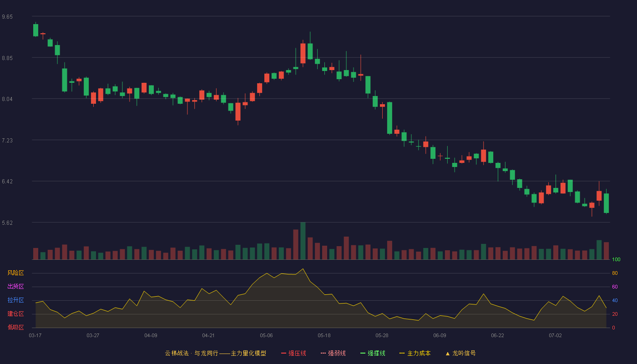Click the 04-09 date label
The height and width of the screenshot is (364, 637).
(x=151, y=335)
